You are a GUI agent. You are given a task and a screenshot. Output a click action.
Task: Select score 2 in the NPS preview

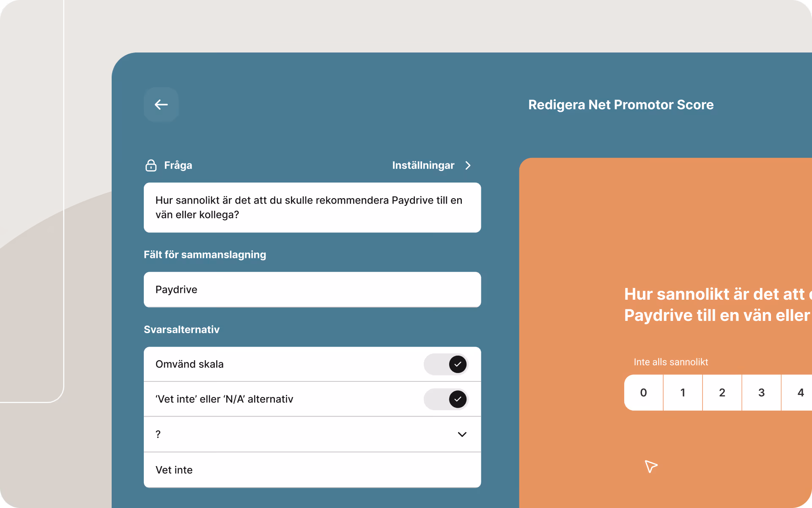click(x=722, y=392)
